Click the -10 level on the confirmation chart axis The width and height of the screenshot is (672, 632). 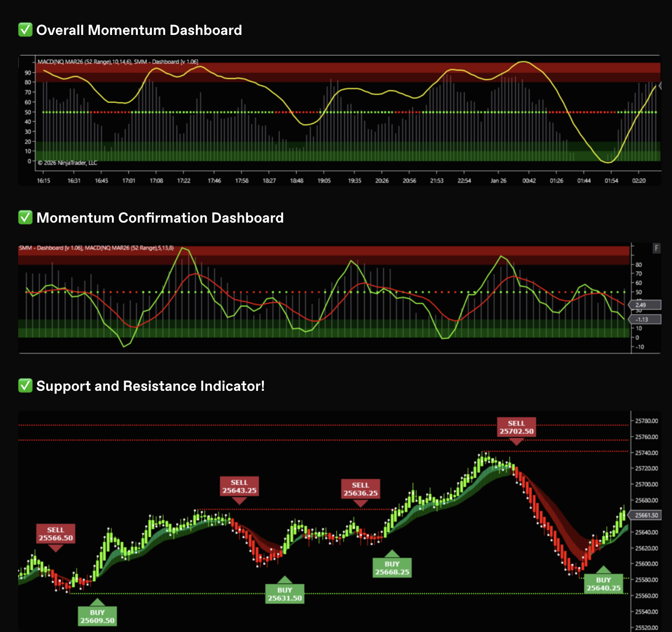tap(639, 347)
